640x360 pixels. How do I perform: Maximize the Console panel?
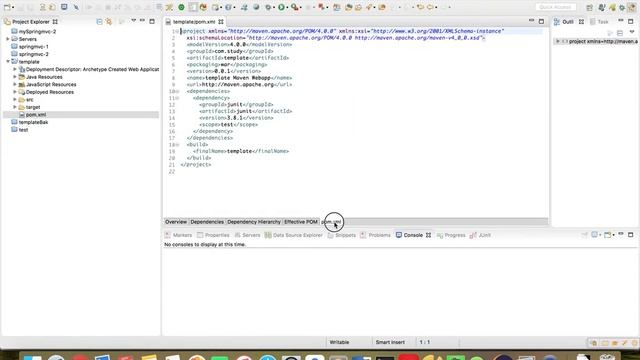click(631, 235)
